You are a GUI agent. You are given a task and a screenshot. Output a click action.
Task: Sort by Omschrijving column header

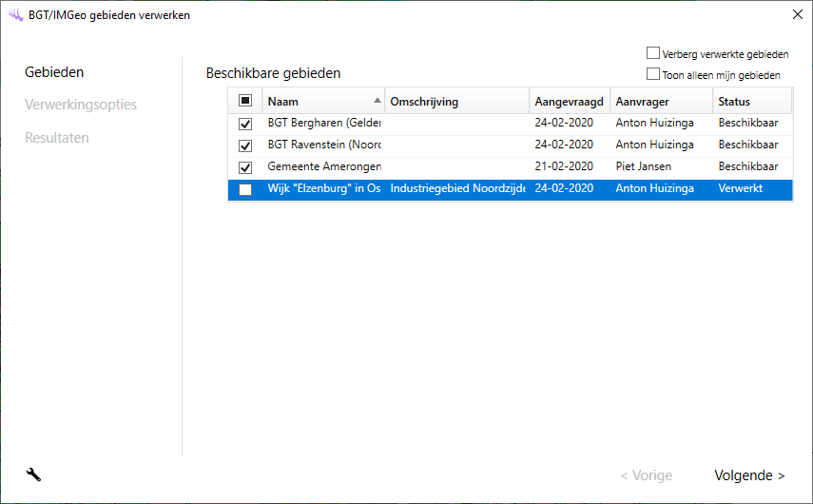pos(456,101)
